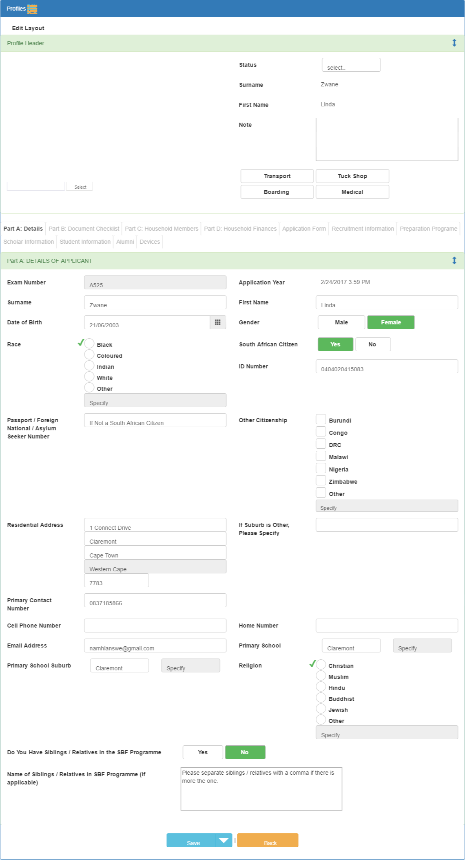Focus Passport / Foreign National number field
The width and height of the screenshot is (465, 868).
point(155,420)
